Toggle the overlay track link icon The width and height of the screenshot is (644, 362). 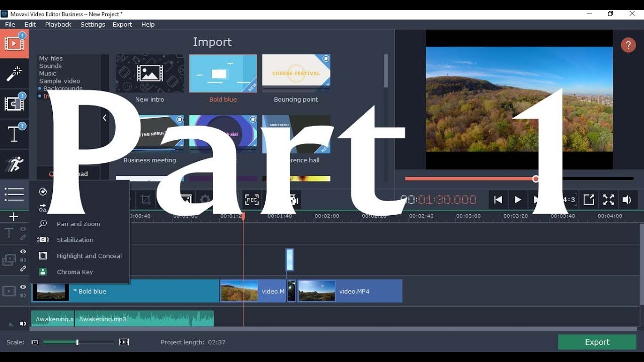click(x=23, y=268)
